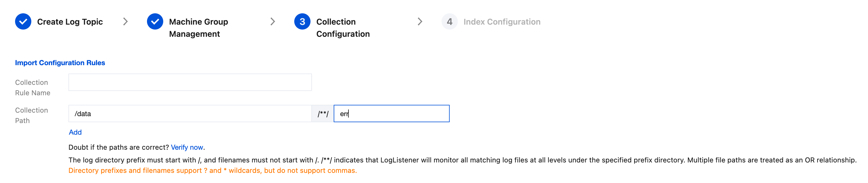Select the Index Configuration step label

pyautogui.click(x=502, y=21)
